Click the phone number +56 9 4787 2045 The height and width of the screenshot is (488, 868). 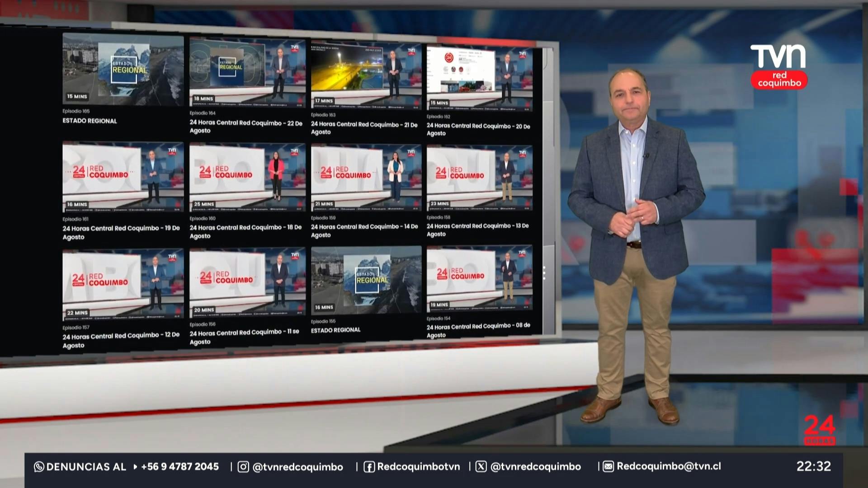180,466
